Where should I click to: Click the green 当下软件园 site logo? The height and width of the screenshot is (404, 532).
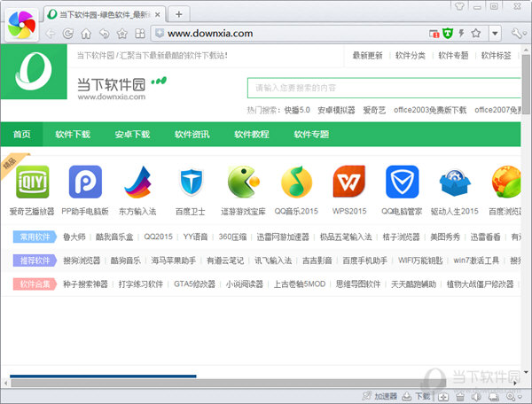(x=34, y=72)
